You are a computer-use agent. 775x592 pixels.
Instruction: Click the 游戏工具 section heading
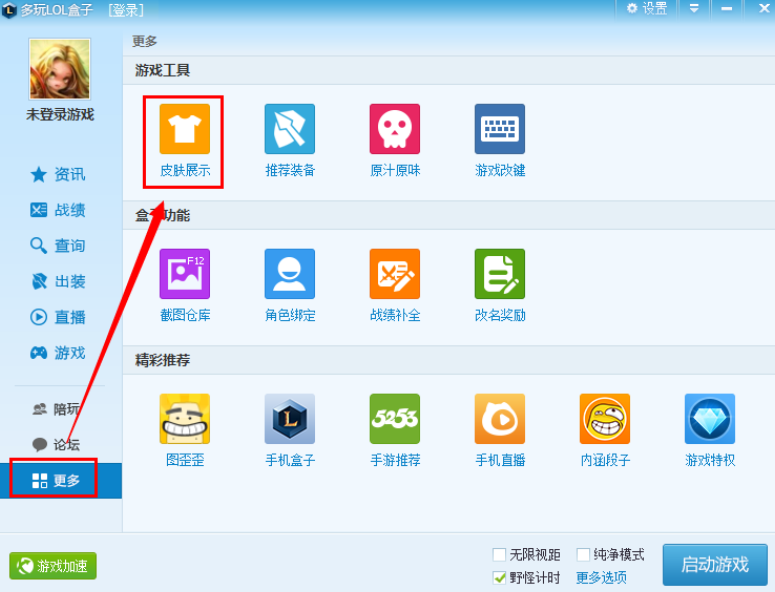coord(162,71)
